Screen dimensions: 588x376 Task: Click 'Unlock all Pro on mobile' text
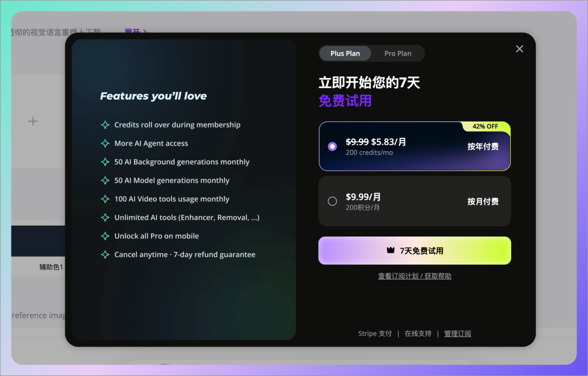coord(156,236)
